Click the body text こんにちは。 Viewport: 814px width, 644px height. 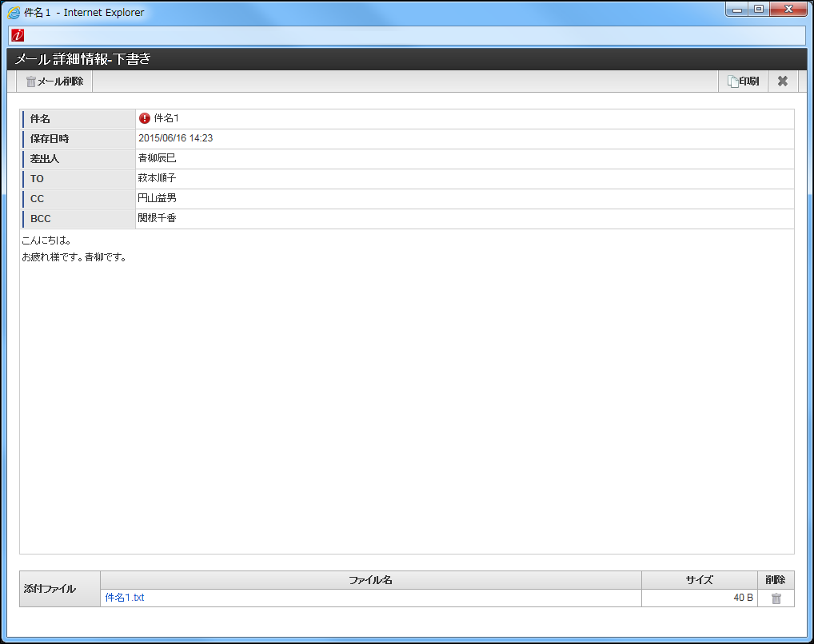pyautogui.click(x=46, y=241)
